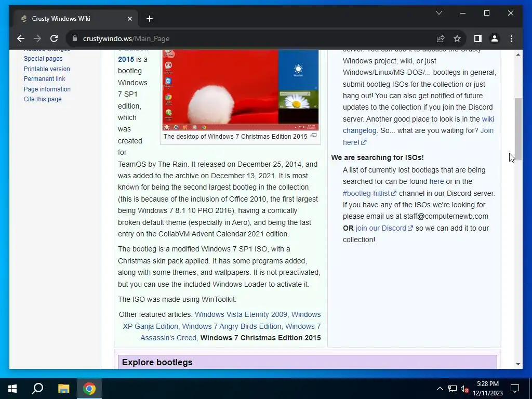Open the Special pages link
532x399 pixels.
tap(43, 59)
